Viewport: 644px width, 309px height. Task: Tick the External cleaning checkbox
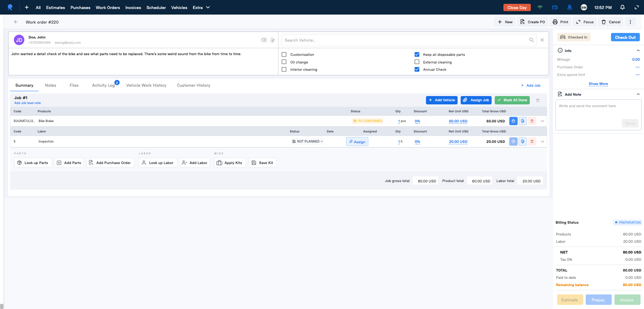pyautogui.click(x=417, y=62)
